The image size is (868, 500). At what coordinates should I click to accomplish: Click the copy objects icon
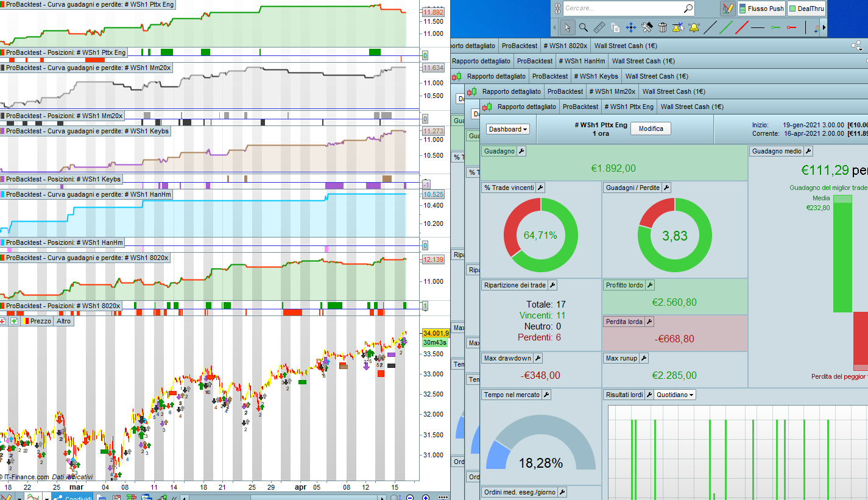click(x=615, y=27)
